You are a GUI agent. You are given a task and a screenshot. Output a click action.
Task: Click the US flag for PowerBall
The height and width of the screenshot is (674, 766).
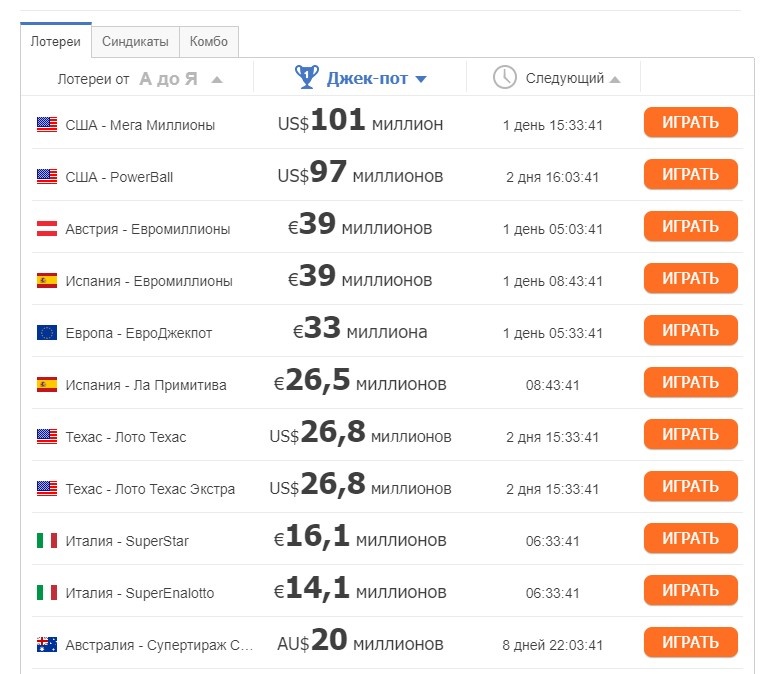click(x=47, y=176)
